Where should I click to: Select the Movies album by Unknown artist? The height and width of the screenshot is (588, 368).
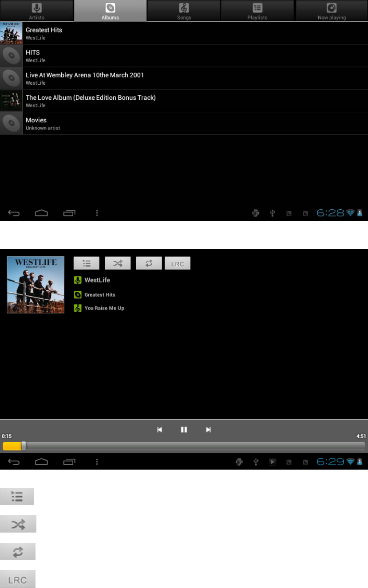tap(184, 123)
